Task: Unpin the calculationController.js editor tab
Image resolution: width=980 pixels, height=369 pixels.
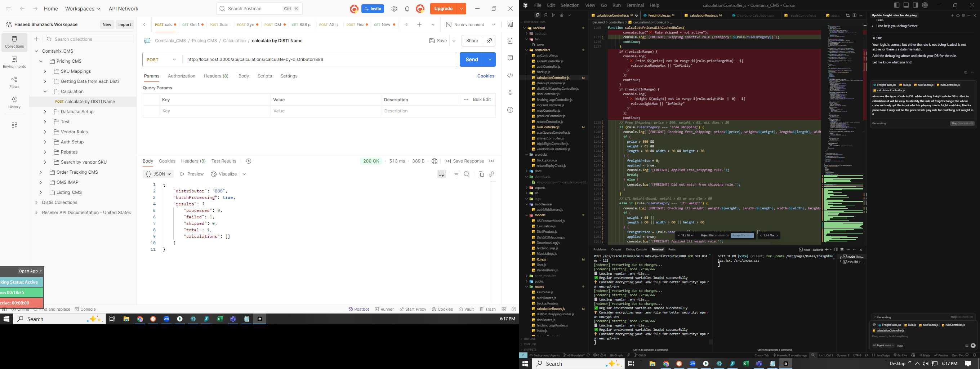Action: click(x=637, y=15)
